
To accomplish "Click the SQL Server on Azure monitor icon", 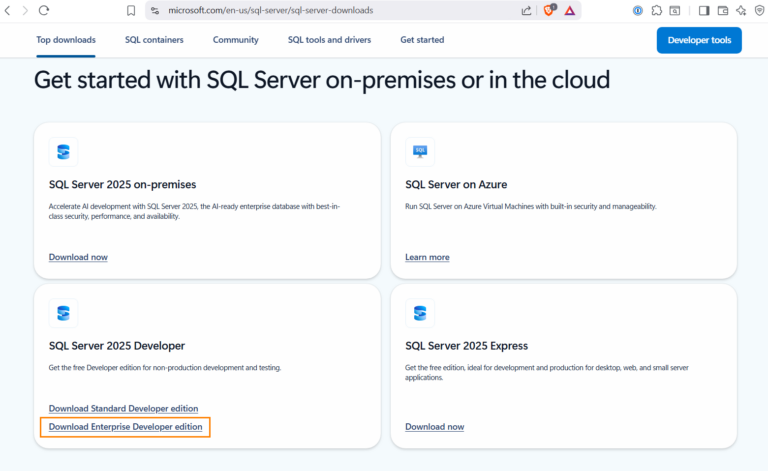I will [x=420, y=152].
